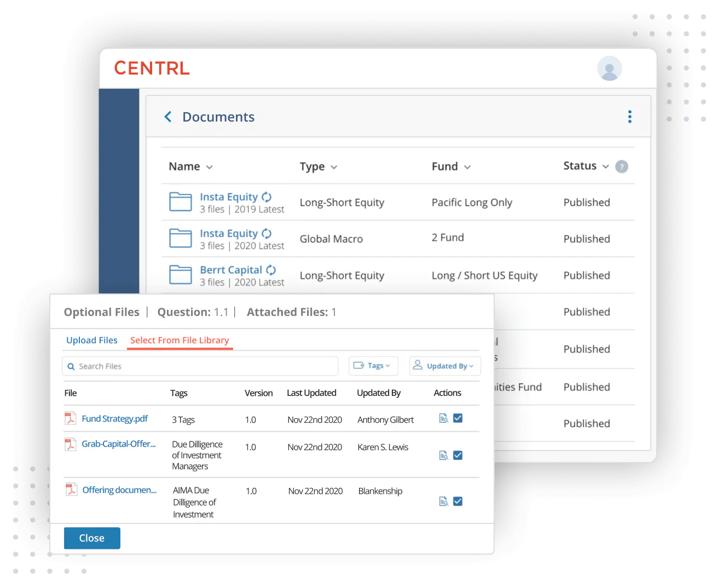
Task: Open the Fund Strategy.pdf link
Action: (x=114, y=419)
